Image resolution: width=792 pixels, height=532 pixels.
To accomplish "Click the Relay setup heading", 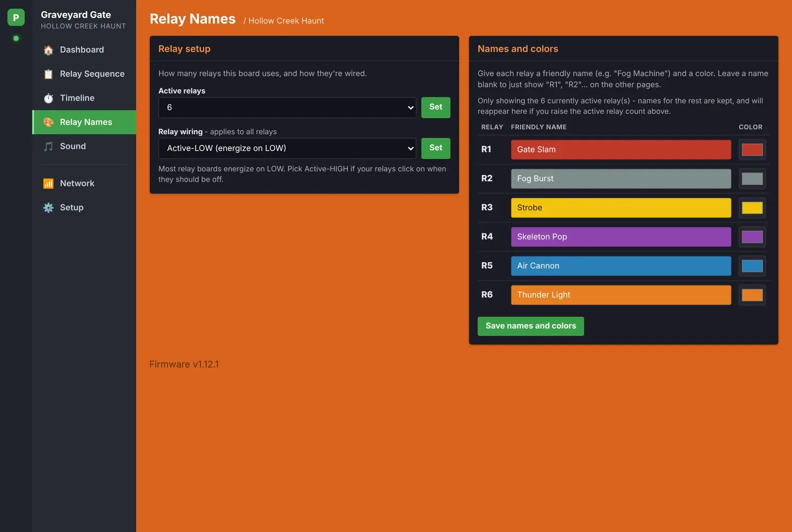I will (x=184, y=49).
